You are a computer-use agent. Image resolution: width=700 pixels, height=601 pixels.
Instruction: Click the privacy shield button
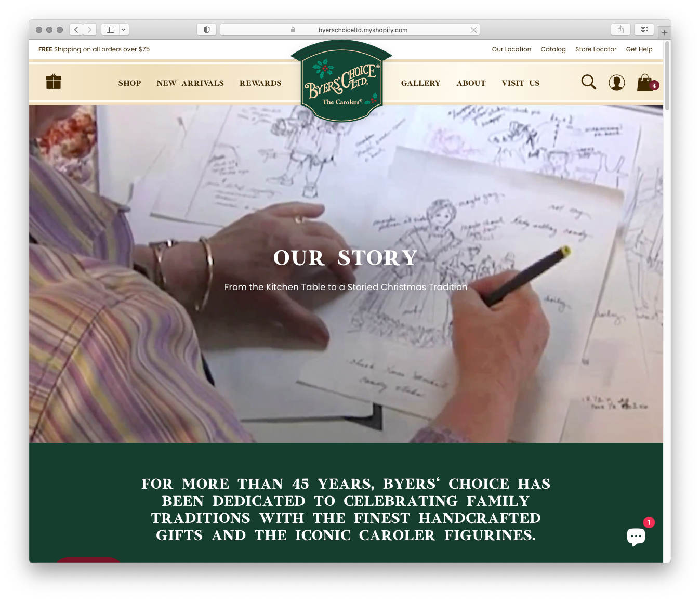pyautogui.click(x=206, y=30)
